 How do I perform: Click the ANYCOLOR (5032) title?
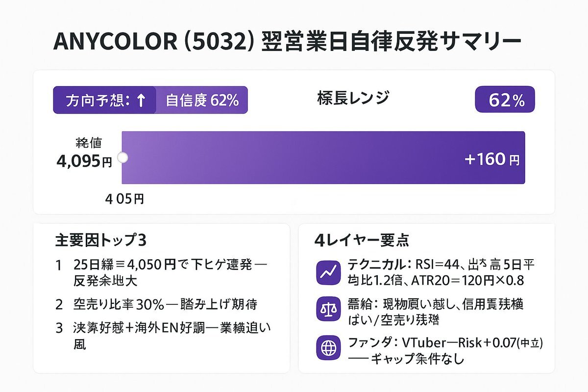coord(287,42)
